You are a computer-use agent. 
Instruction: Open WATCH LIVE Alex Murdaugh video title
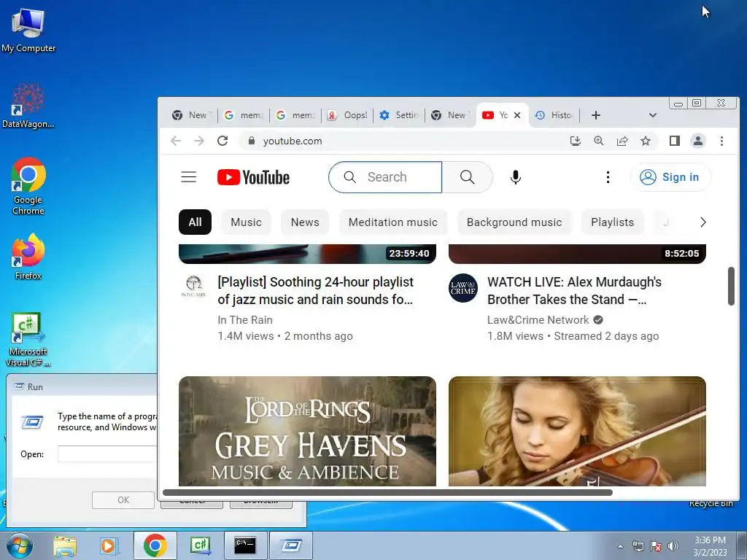[x=574, y=290]
